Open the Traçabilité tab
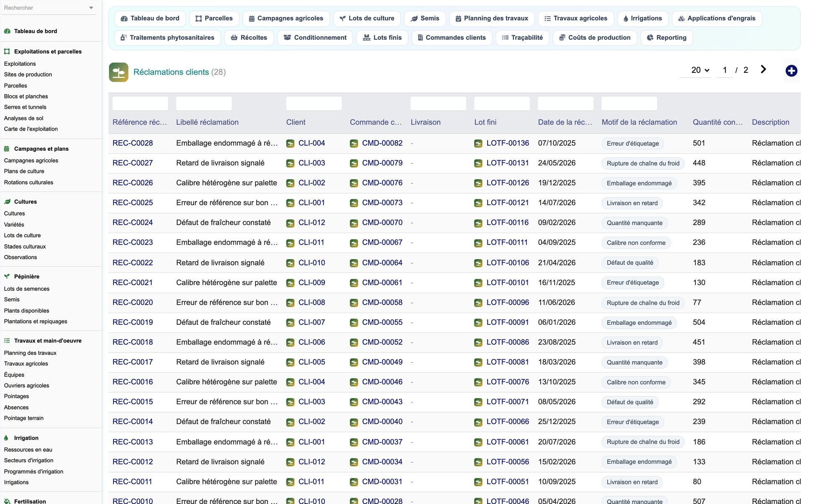 pyautogui.click(x=522, y=38)
